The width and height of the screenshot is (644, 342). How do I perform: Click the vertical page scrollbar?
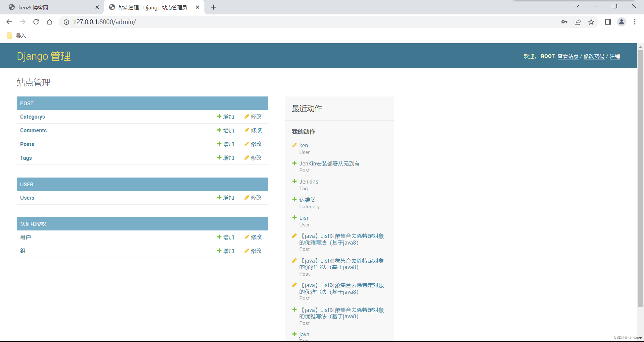[640, 179]
